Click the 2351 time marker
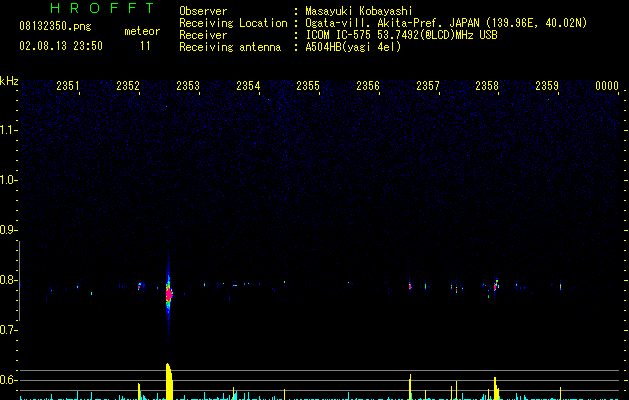 click(68, 85)
